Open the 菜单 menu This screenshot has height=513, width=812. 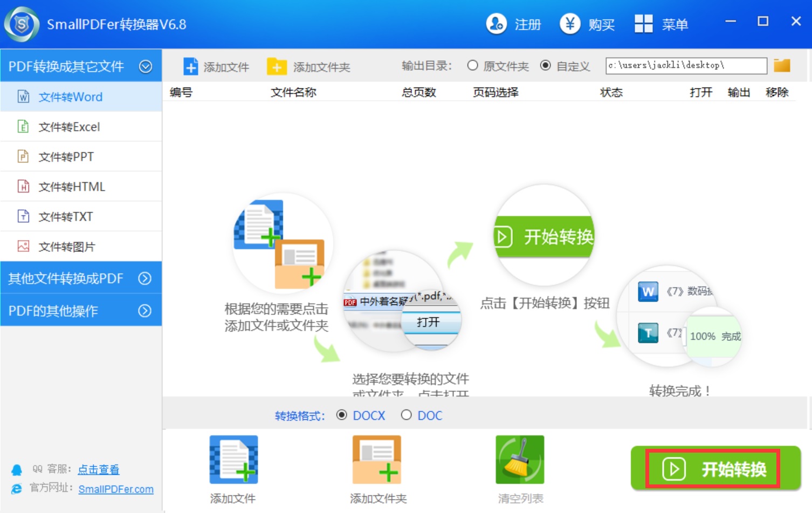(x=662, y=24)
